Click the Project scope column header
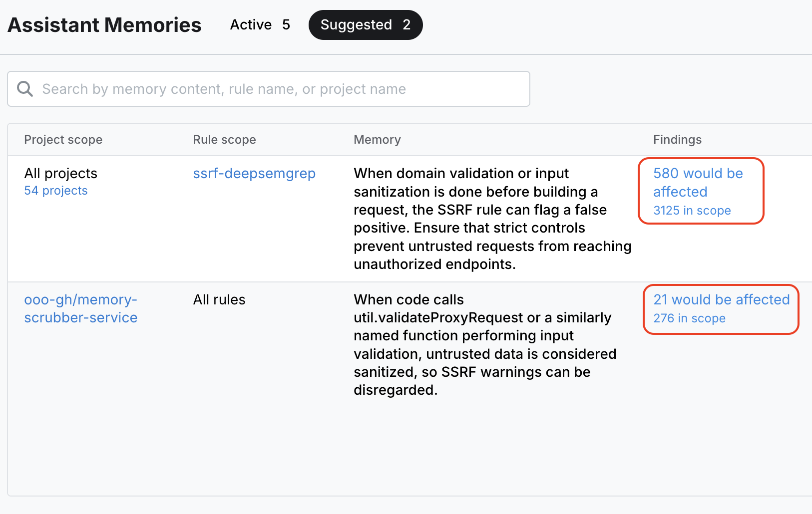 point(63,140)
